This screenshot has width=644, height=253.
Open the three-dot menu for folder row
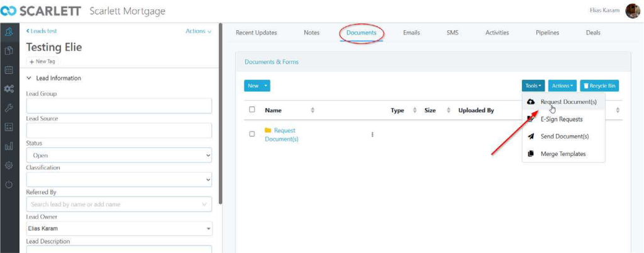[x=372, y=134]
